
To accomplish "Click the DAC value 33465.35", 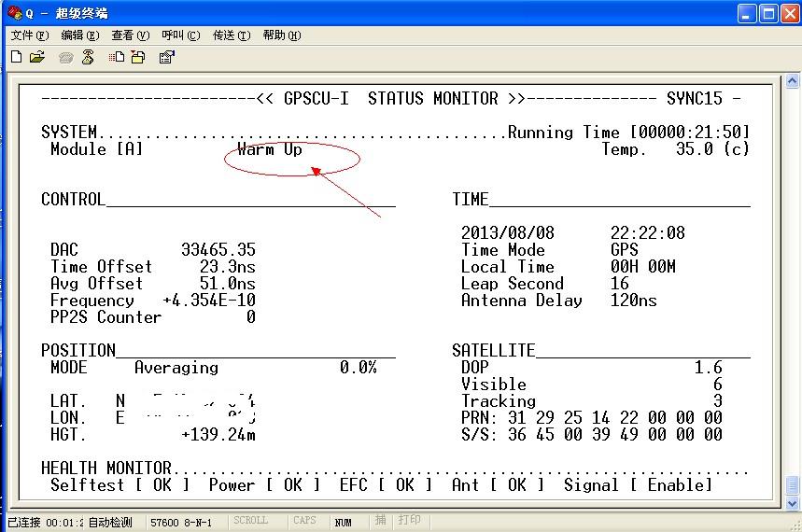I will point(218,249).
